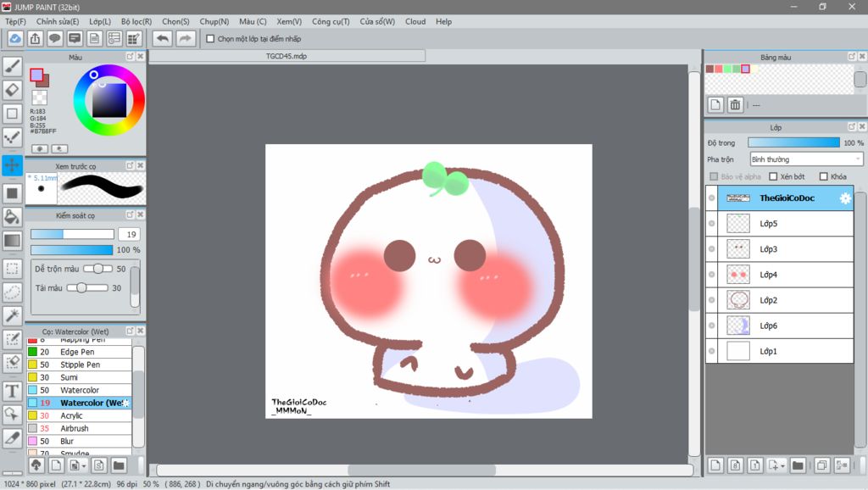This screenshot has height=490, width=868.
Task: Open the brush folder icon
Action: (119, 465)
